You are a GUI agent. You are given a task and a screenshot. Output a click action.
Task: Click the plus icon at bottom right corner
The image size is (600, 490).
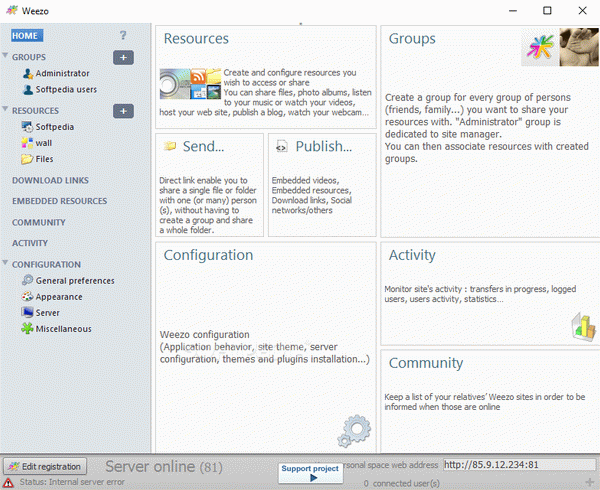point(590,482)
